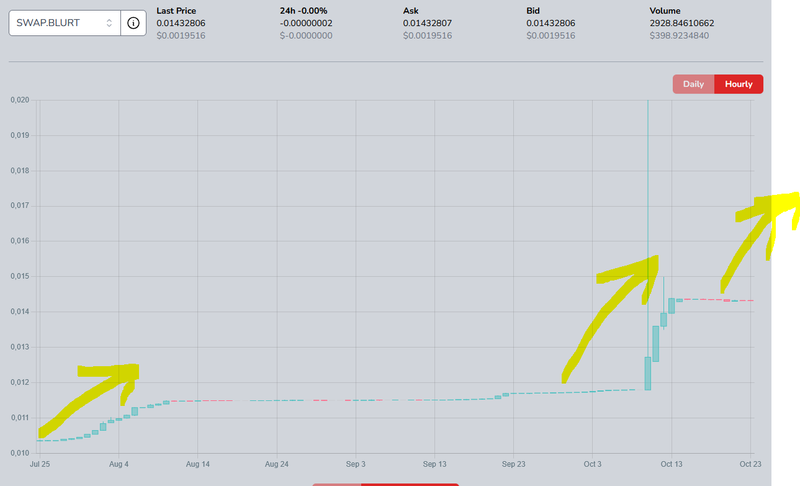Switch chart to Hourly view

(x=738, y=84)
